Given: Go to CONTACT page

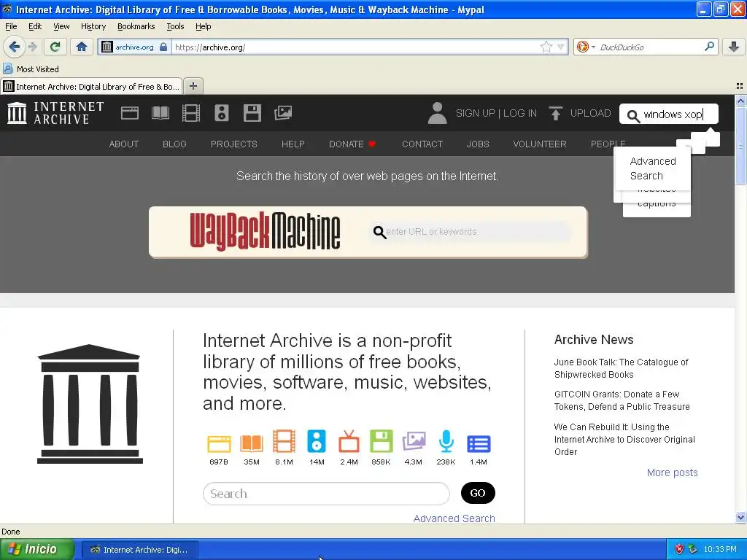Looking at the screenshot, I should [422, 144].
